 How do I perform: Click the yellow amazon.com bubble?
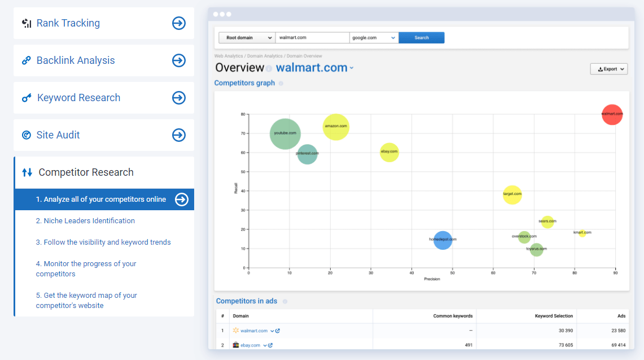336,127
